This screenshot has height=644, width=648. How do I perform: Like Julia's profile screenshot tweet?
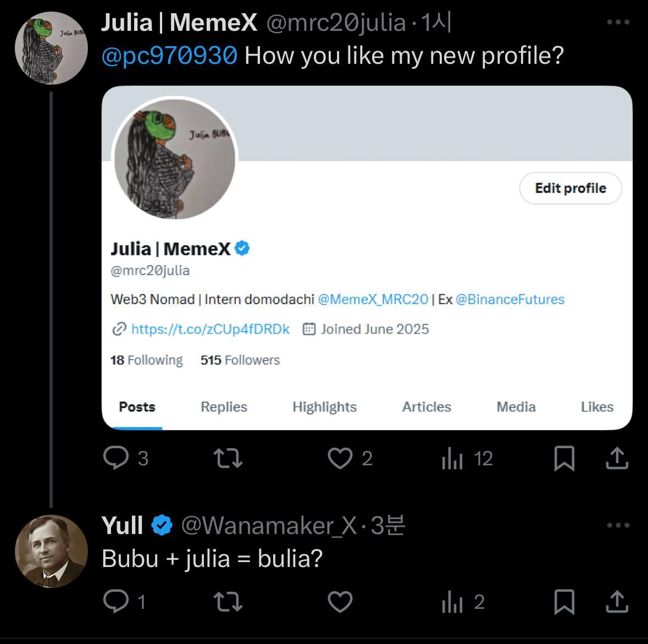click(x=341, y=458)
